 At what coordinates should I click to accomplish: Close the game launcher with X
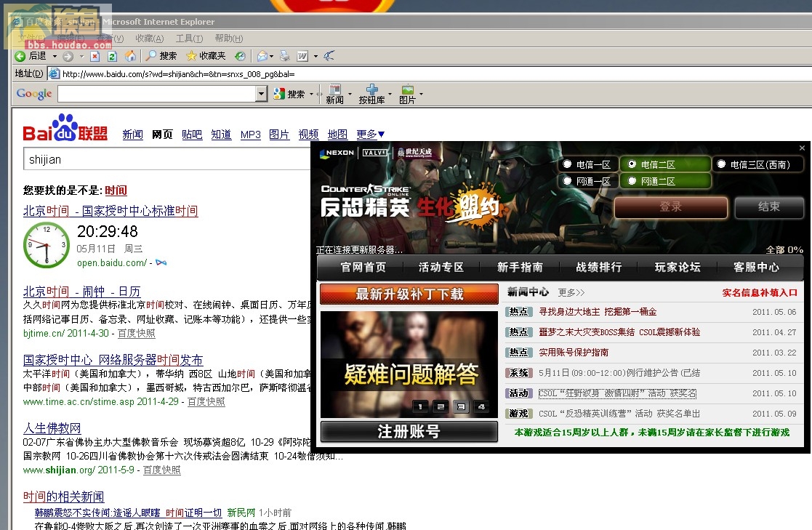click(x=802, y=148)
